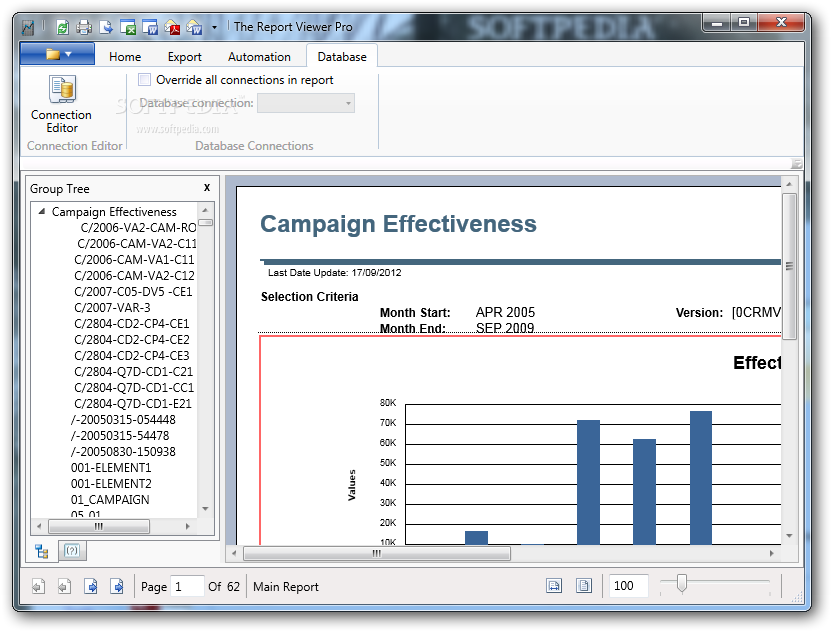832x632 pixels.
Task: Click the export to Excel icon
Action: 128,27
